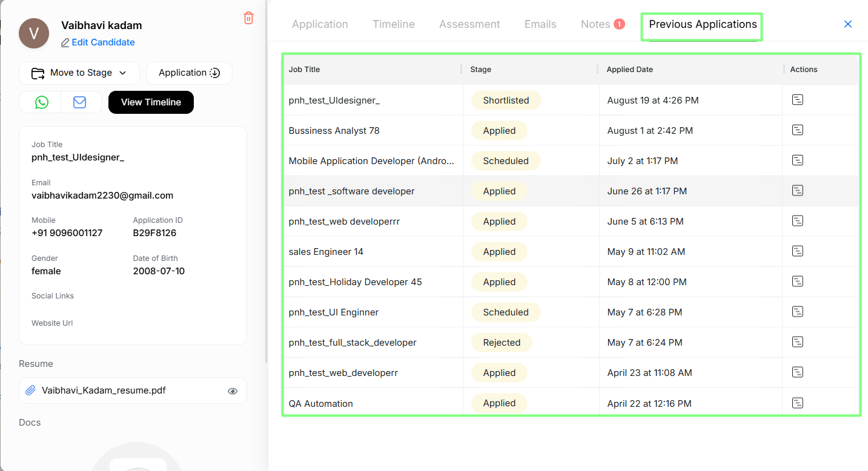Click the Job Title column header
This screenshot has height=471, width=868.
pyautogui.click(x=304, y=70)
